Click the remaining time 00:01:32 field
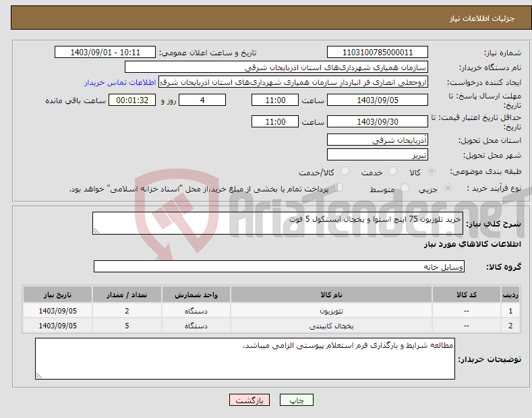The image size is (532, 418). coord(132,100)
